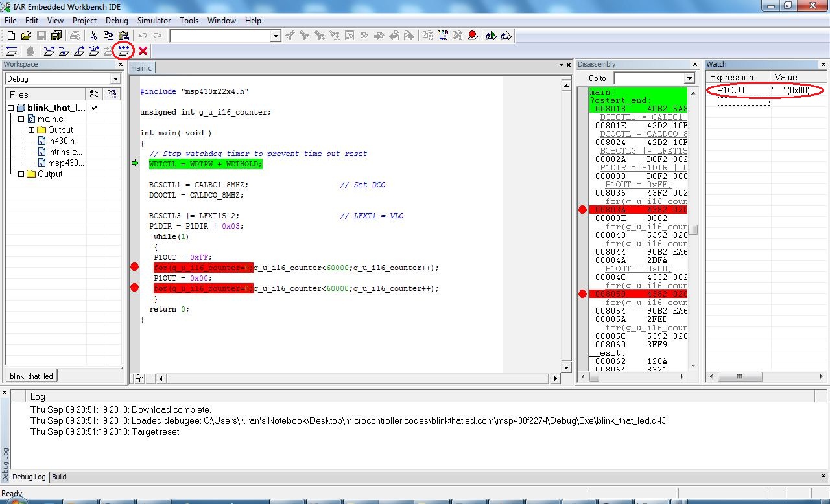Close the Watch panel
830x504 pixels.
(824, 65)
